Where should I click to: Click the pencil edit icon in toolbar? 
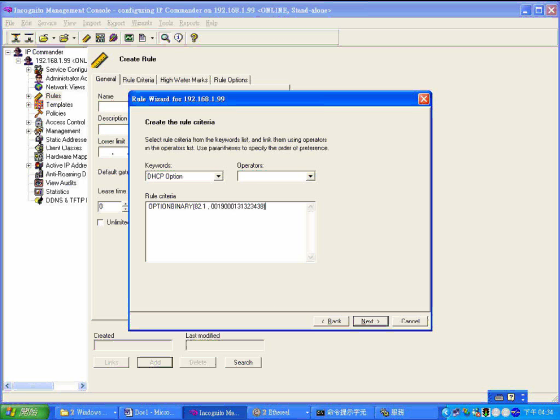tap(86, 38)
